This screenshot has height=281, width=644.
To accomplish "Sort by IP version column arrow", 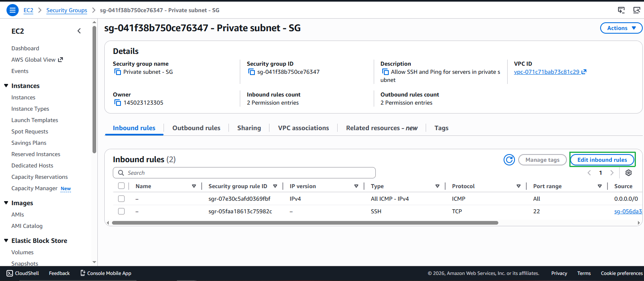I will click(356, 186).
